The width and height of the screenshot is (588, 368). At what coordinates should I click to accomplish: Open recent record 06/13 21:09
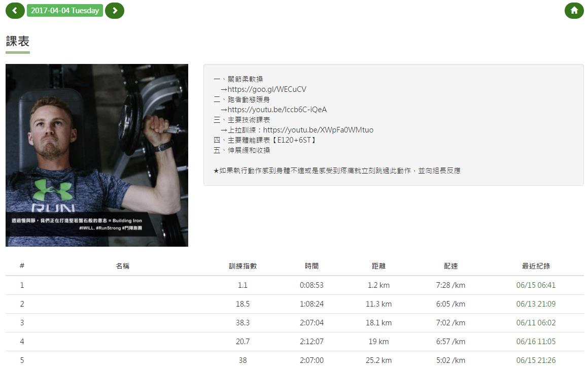click(x=536, y=304)
